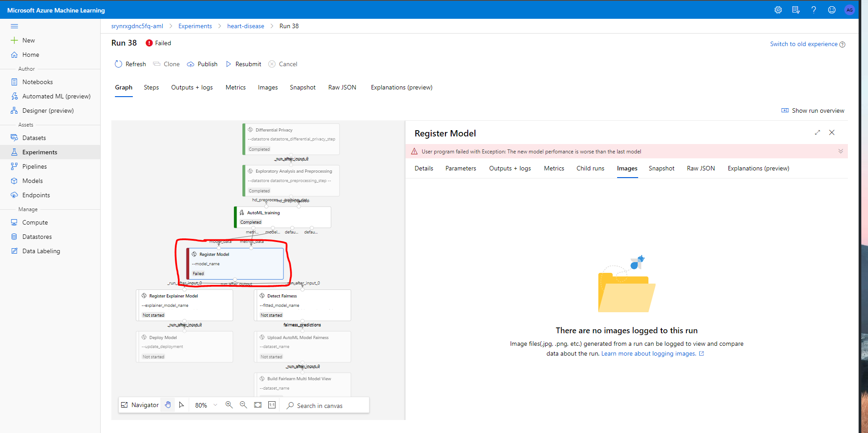
Task: Open the run Raw JSON tab
Action: click(342, 87)
